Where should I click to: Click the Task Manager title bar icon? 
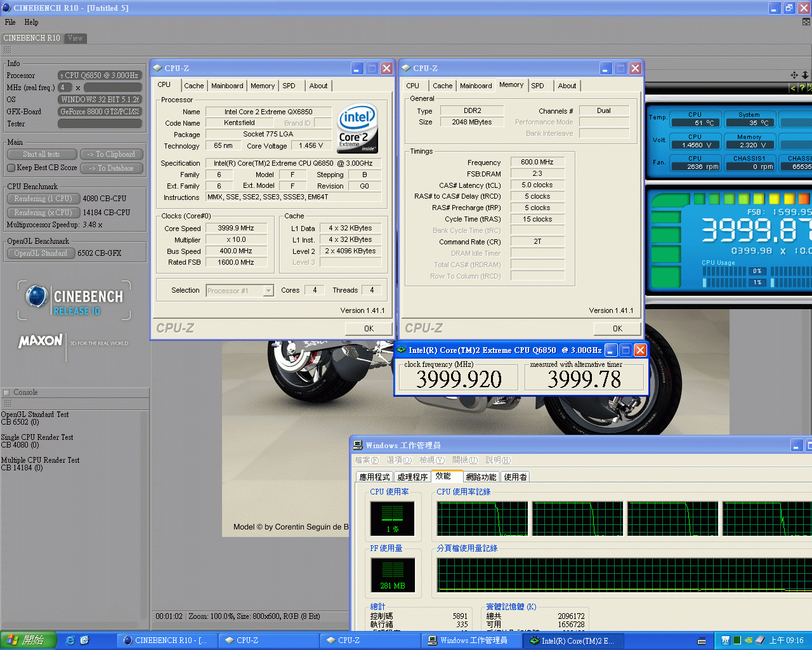point(358,445)
